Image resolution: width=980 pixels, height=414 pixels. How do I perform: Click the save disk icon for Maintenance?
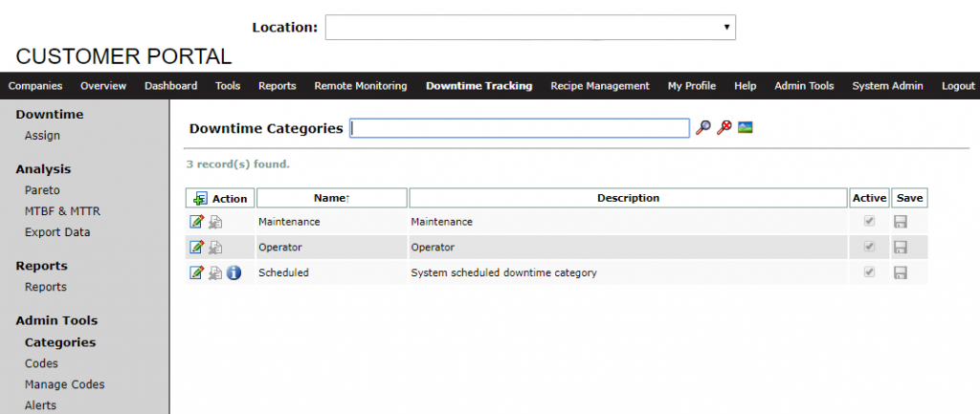coord(901,222)
